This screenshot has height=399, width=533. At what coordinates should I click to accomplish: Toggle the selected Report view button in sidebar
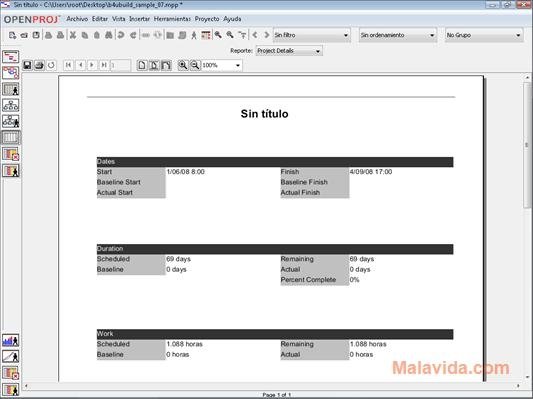tap(11, 138)
